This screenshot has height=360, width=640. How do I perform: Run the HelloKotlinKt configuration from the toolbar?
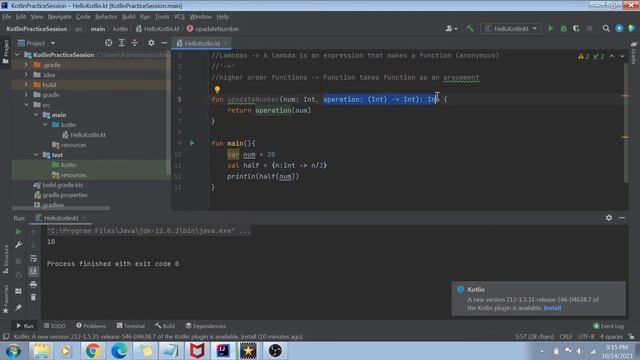[x=551, y=29]
